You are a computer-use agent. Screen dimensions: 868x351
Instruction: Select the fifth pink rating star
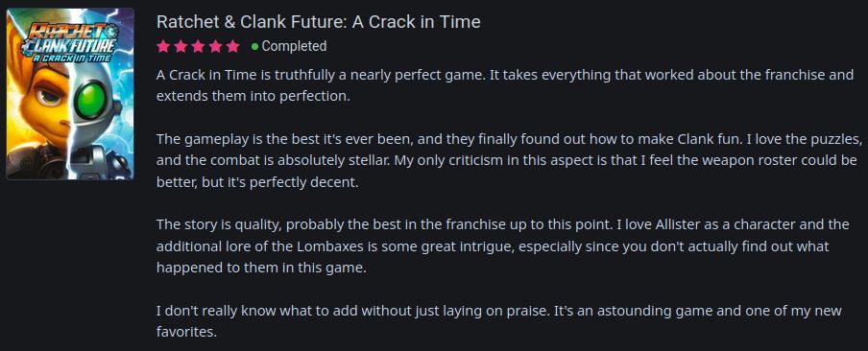pos(233,46)
